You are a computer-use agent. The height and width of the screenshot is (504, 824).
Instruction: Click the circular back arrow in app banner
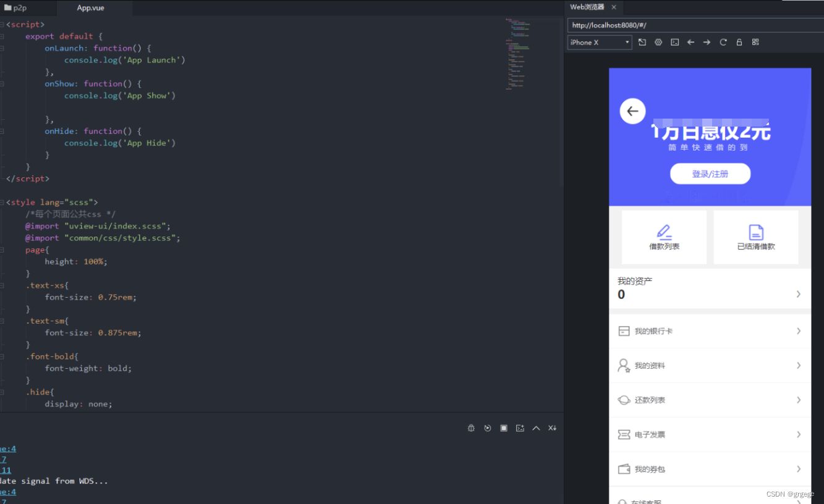point(632,111)
